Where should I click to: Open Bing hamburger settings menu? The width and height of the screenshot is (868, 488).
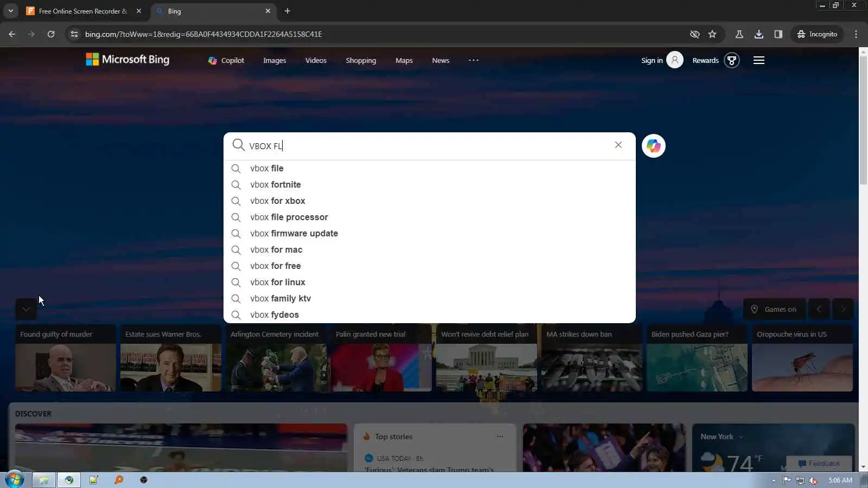coord(759,60)
